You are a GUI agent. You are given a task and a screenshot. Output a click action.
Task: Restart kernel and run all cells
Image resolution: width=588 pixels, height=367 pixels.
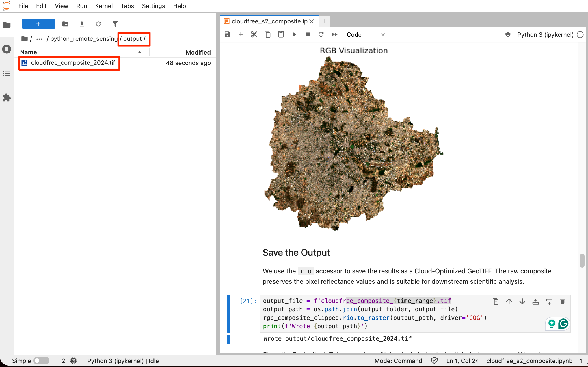[x=335, y=35]
